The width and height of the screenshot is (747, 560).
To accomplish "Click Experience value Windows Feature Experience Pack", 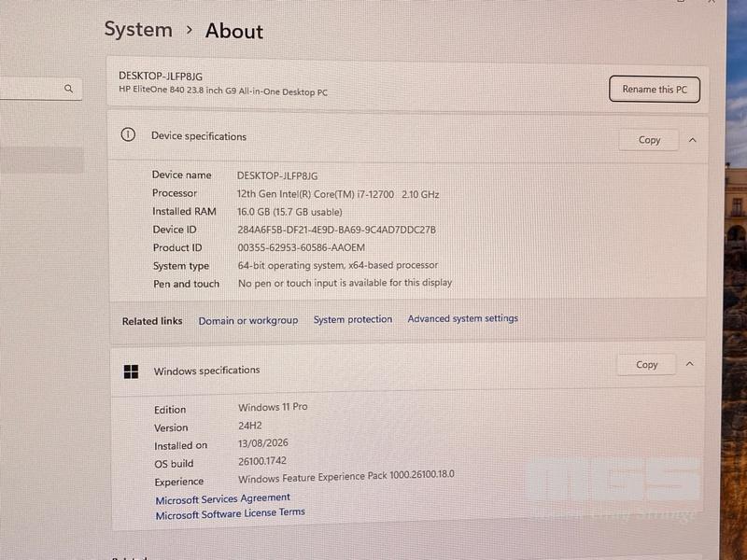I will coord(346,477).
